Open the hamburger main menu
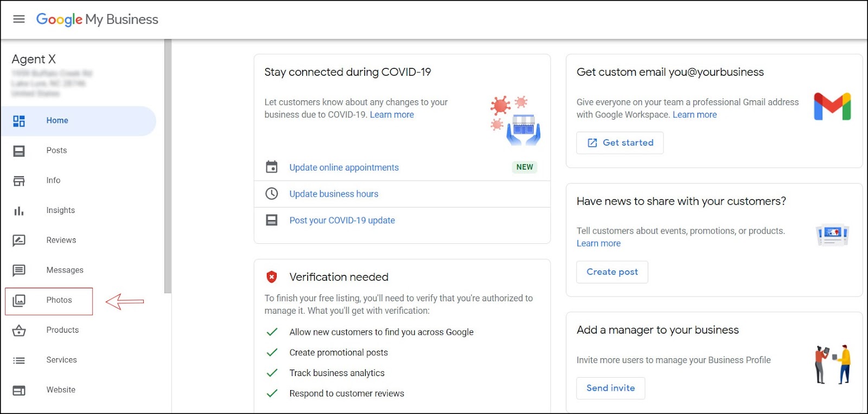The height and width of the screenshot is (414, 868). click(x=19, y=20)
